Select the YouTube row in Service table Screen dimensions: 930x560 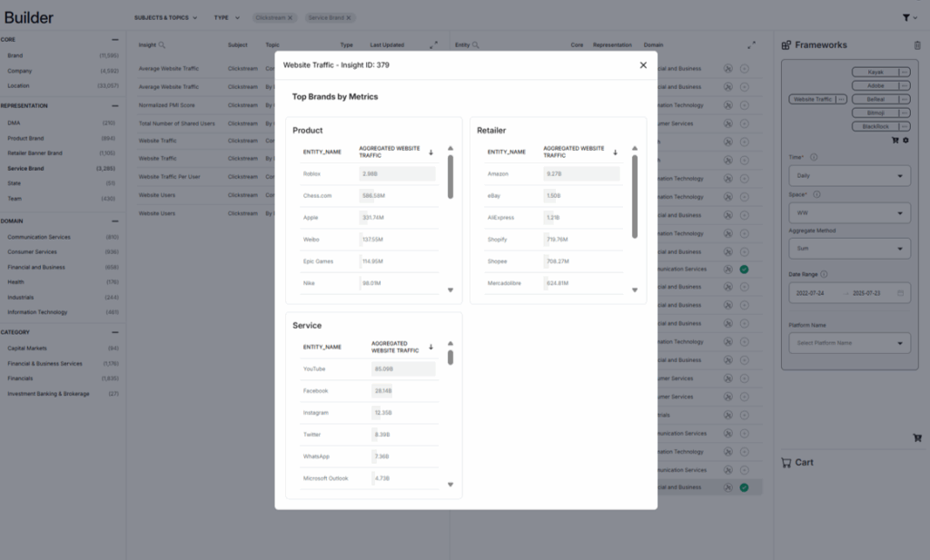370,369
